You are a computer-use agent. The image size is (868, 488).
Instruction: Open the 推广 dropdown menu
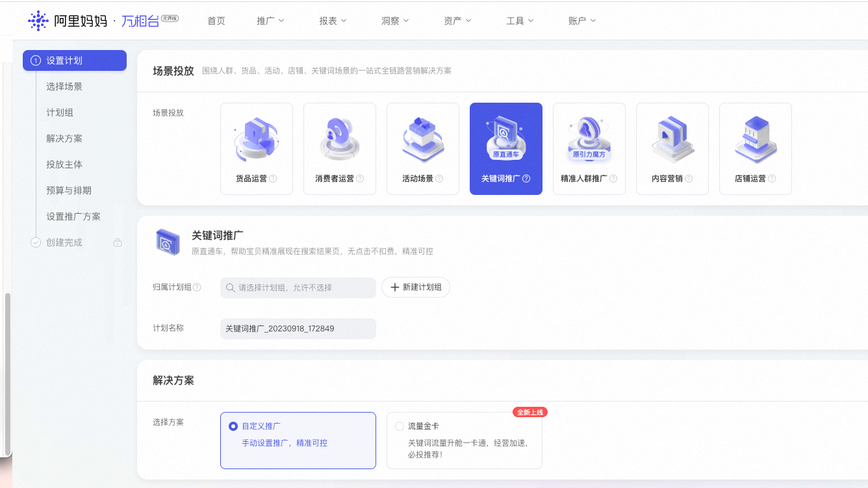tap(270, 21)
